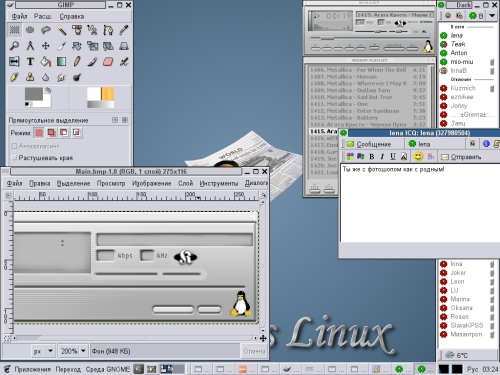500x375 pixels.
Task: Toggle the Растушевать края checkbox
Action: pos(14,158)
